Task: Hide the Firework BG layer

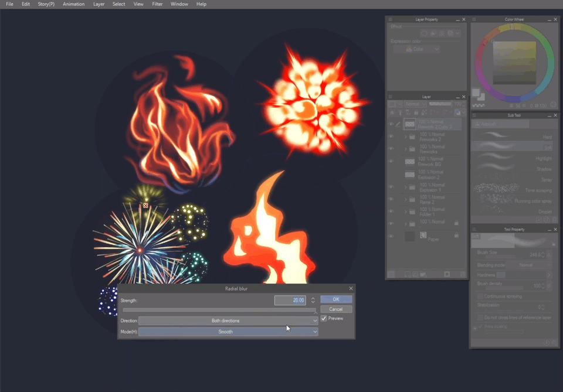Action: tap(391, 161)
